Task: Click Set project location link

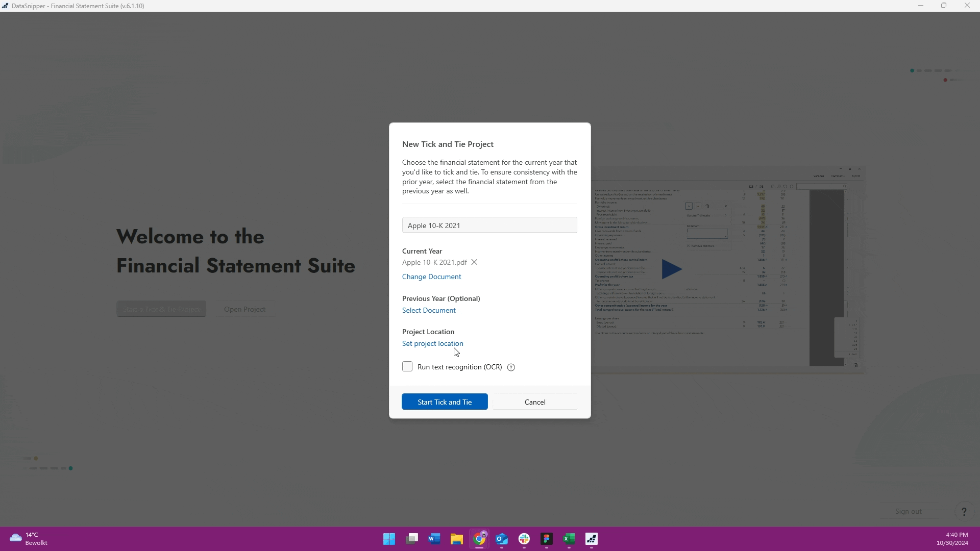Action: point(432,343)
